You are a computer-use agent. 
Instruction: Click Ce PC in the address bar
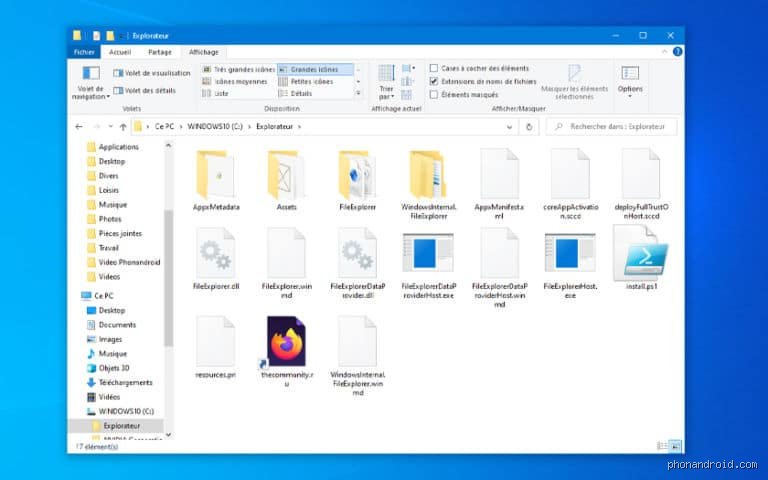[x=165, y=127]
